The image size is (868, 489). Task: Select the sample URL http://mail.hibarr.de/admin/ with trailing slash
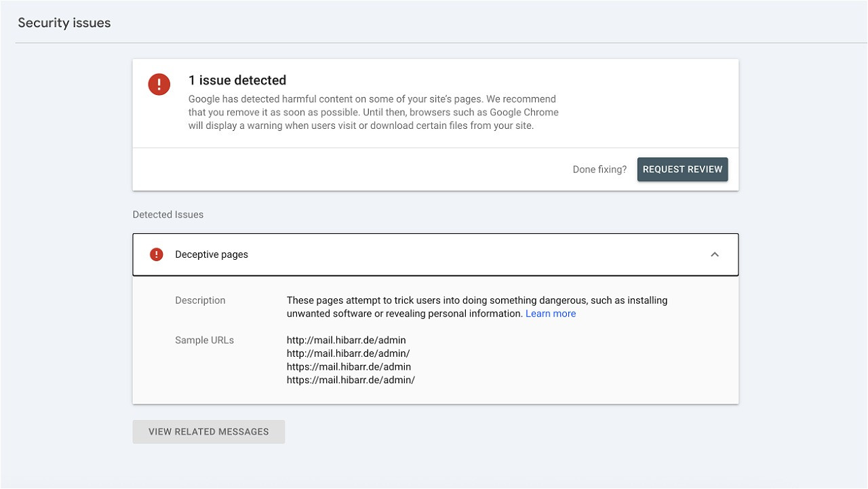pos(348,353)
